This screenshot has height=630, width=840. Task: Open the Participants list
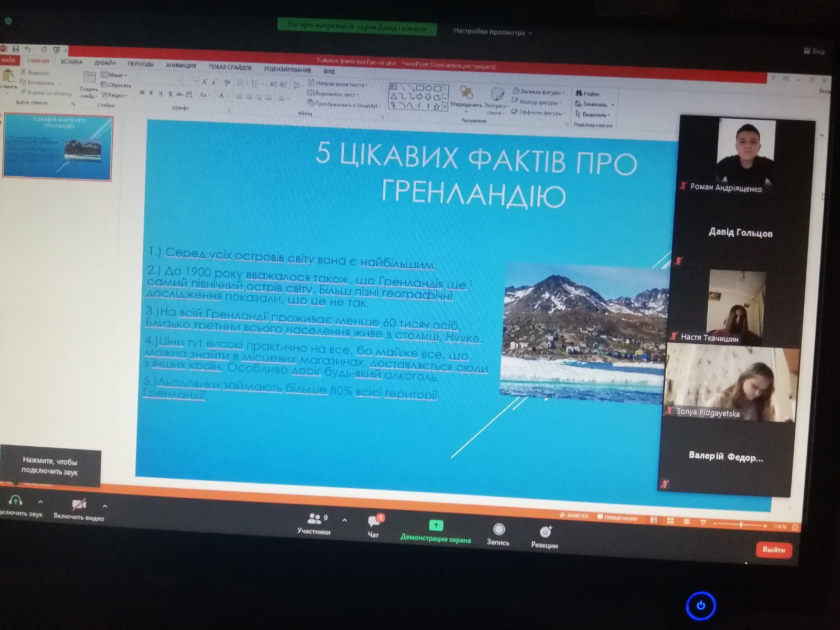(x=314, y=520)
